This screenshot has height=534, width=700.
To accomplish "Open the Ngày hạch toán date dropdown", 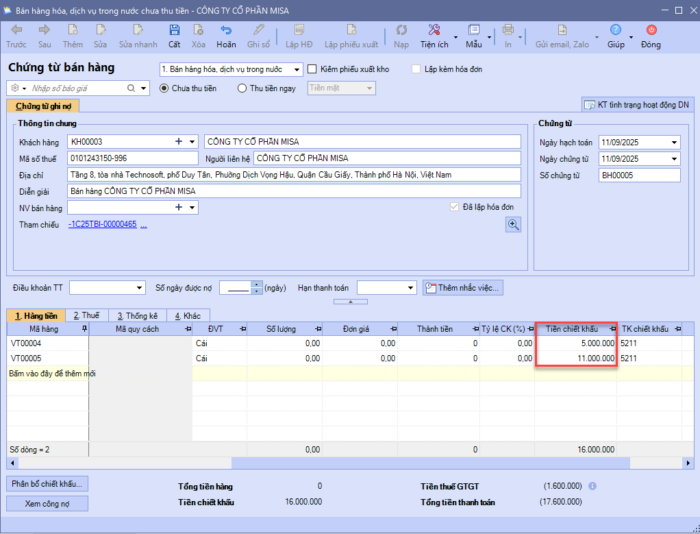I will [674, 142].
